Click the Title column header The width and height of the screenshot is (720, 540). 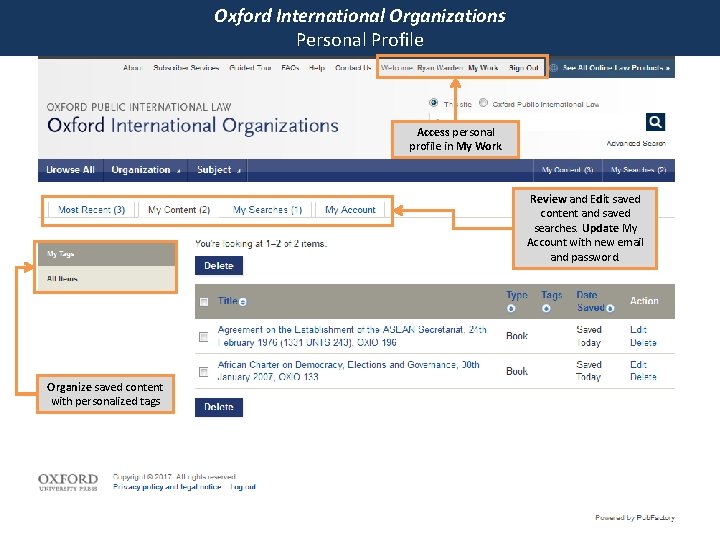[x=227, y=301]
